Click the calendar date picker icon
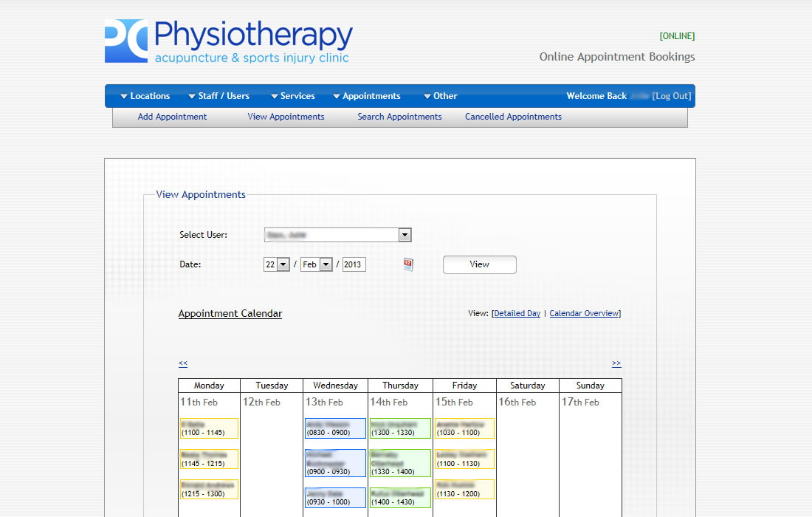 tap(408, 264)
